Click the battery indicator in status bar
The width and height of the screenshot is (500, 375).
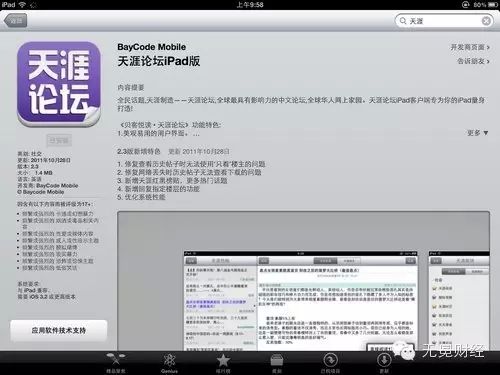pyautogui.click(x=493, y=5)
